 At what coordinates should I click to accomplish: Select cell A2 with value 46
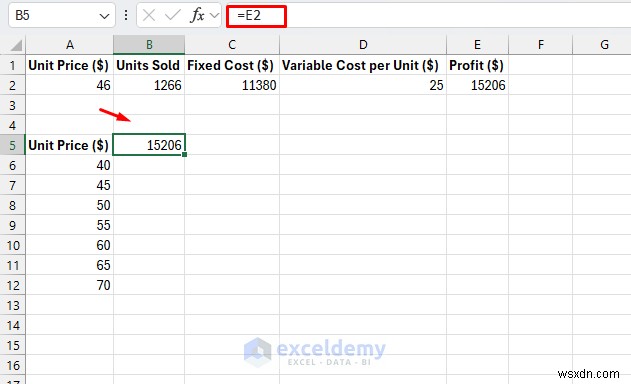click(69, 85)
